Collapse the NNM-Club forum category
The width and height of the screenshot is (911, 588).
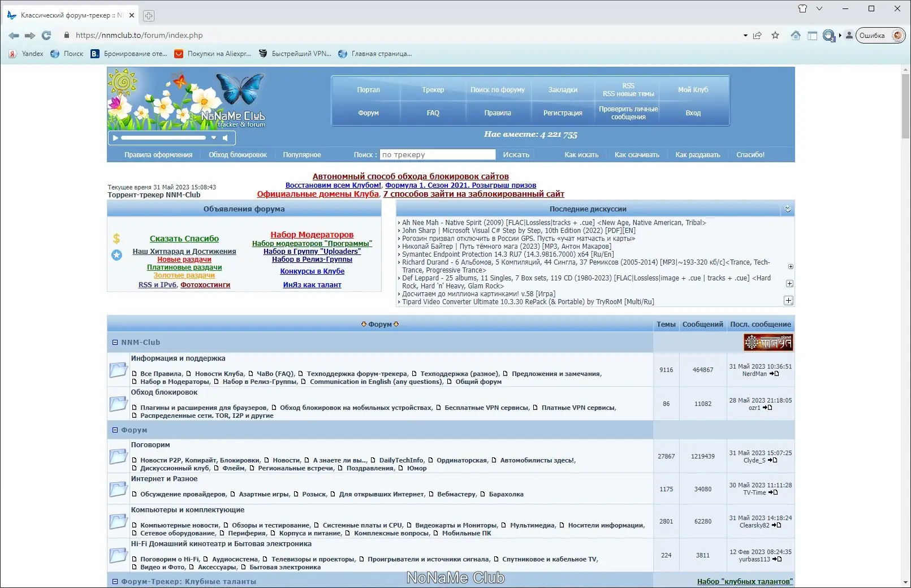pyautogui.click(x=115, y=343)
